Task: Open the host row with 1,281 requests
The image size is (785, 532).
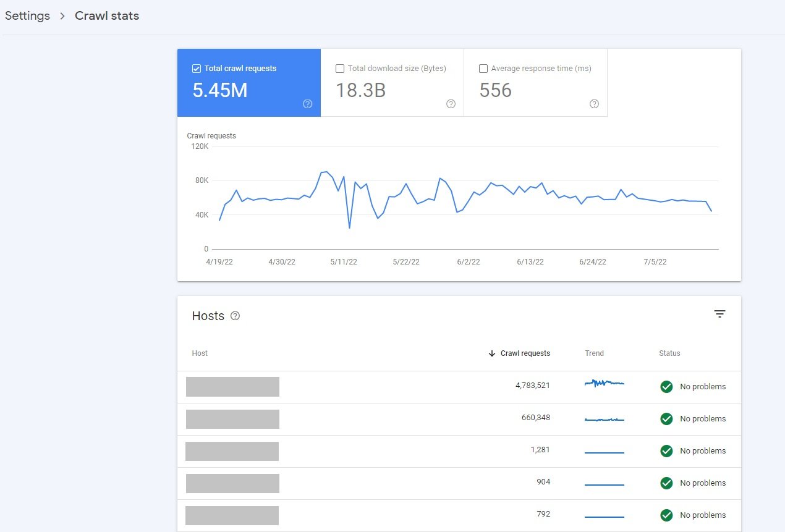Action: (x=232, y=451)
